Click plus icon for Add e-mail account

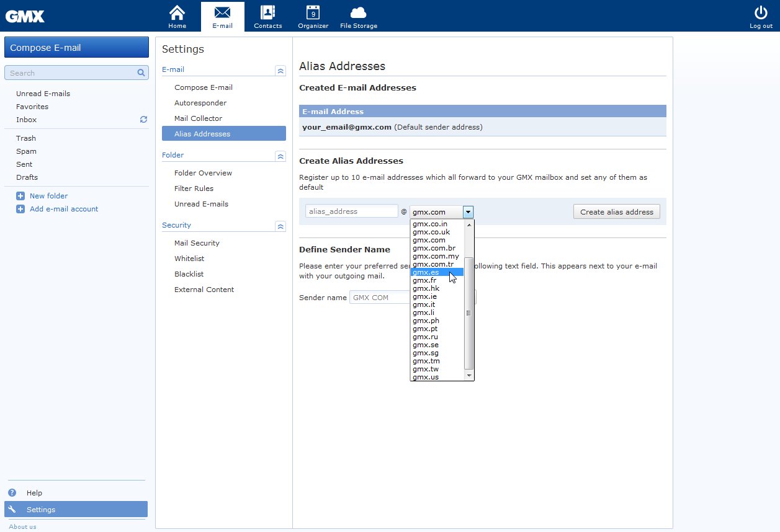[x=20, y=209]
